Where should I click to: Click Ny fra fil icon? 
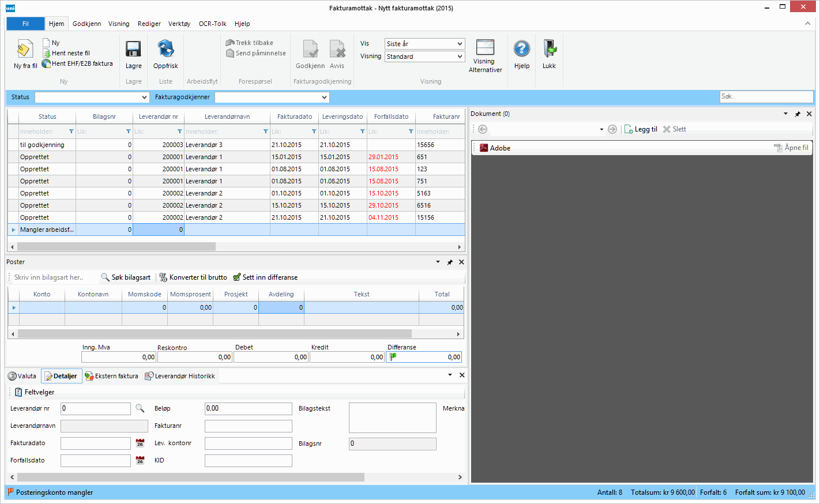(25, 50)
